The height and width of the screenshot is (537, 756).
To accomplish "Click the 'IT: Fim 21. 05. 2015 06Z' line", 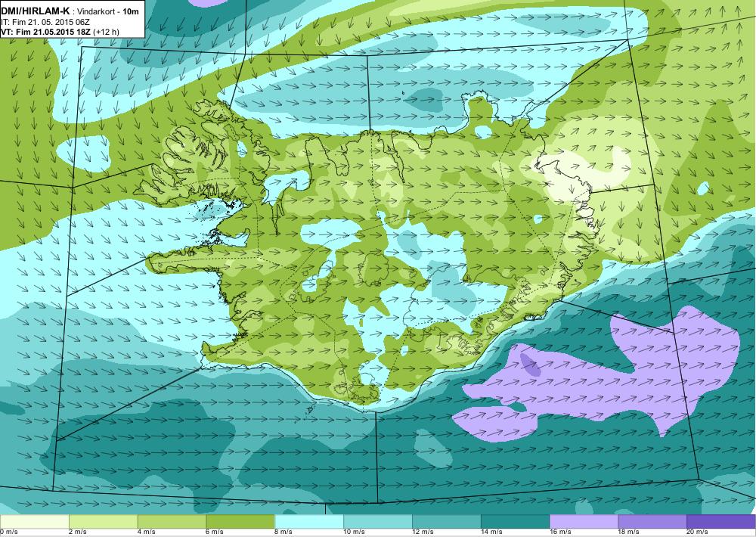I will click(x=46, y=22).
